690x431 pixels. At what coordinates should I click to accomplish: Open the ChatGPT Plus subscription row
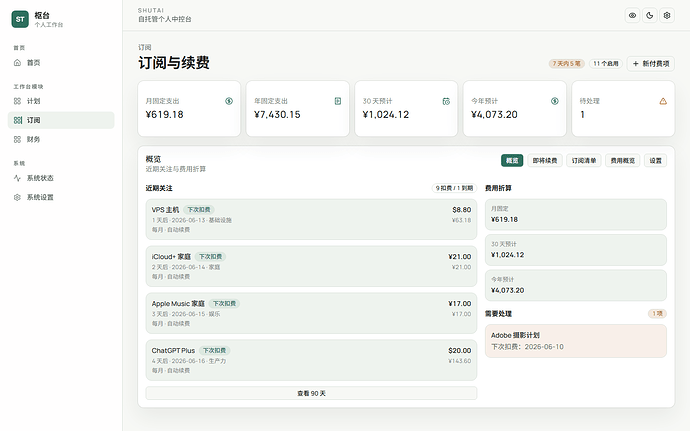(311, 360)
